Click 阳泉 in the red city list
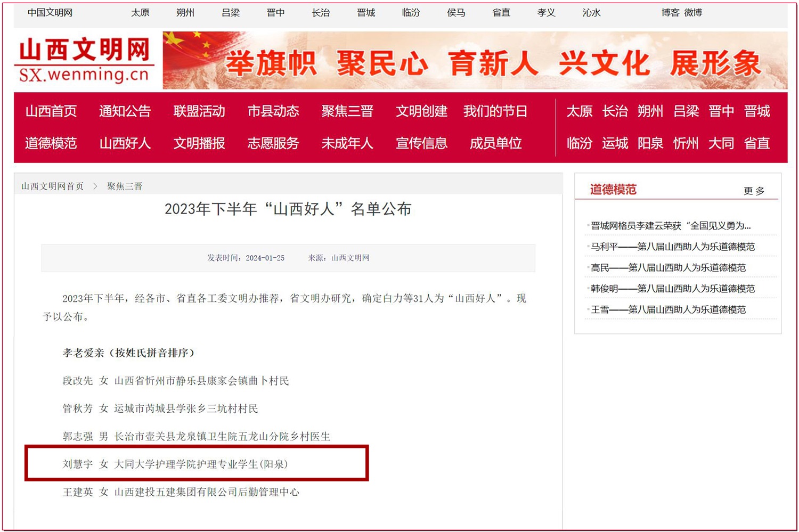 650,143
